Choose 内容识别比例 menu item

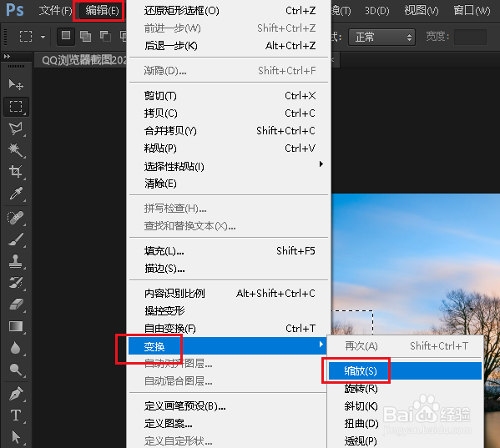(229, 293)
